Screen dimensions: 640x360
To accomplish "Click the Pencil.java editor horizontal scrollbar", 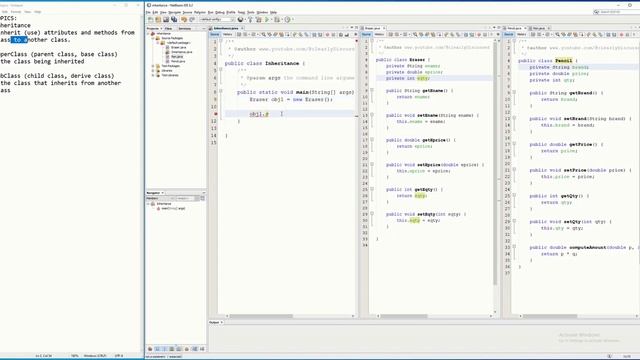I will point(578,316).
